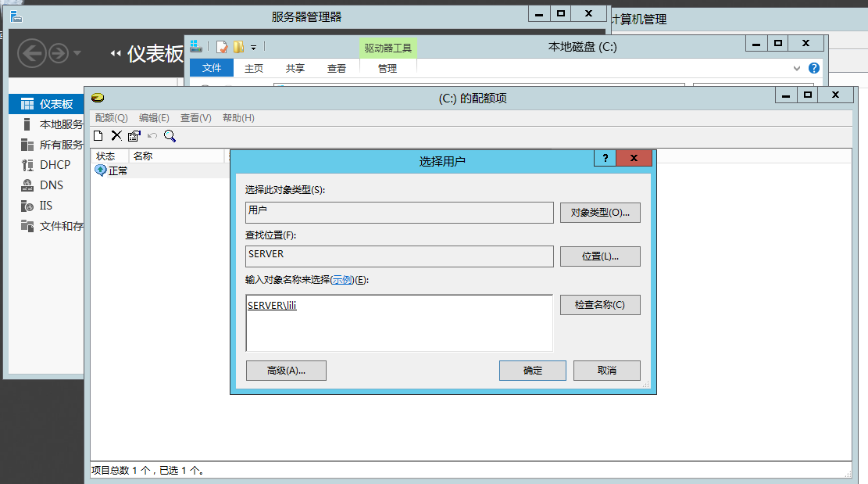This screenshot has height=484, width=868.
Task: Open the 配额(Q) menu
Action: [111, 118]
